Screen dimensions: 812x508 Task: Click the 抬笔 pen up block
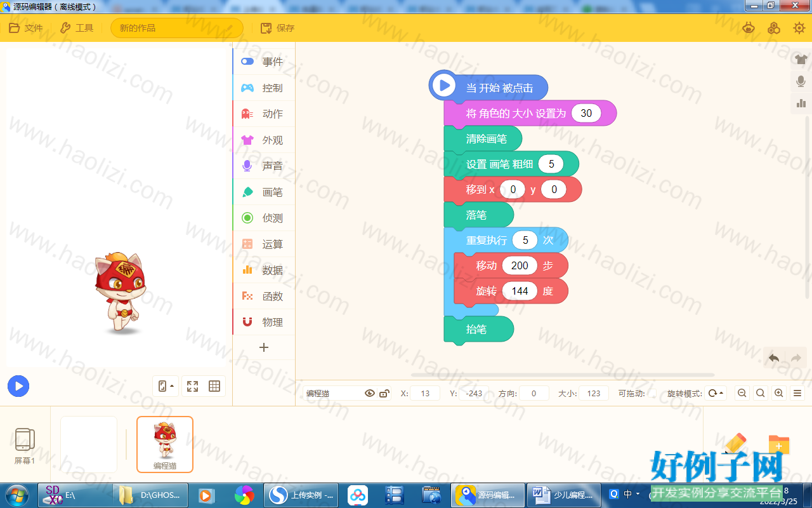[x=478, y=330]
